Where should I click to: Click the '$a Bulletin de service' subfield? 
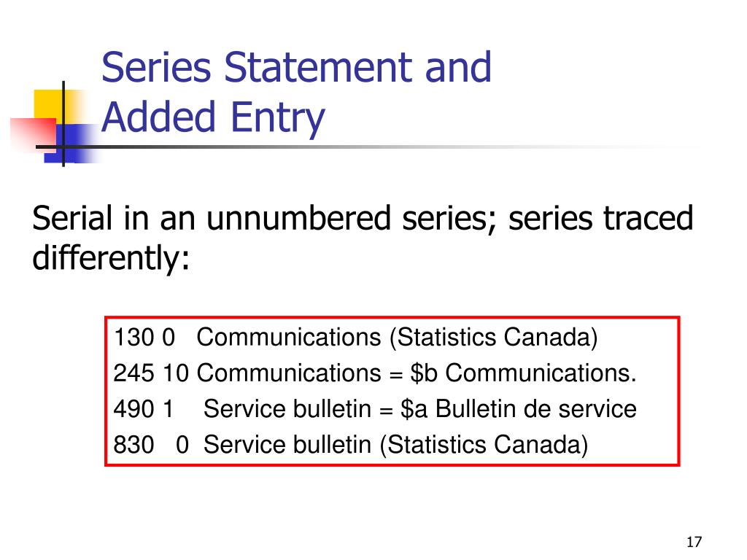click(x=519, y=409)
